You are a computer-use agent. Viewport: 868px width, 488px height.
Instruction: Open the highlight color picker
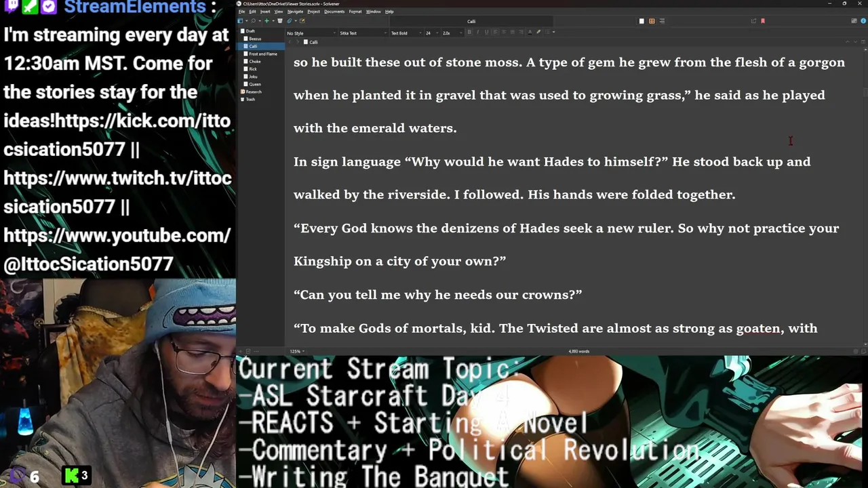click(x=538, y=33)
